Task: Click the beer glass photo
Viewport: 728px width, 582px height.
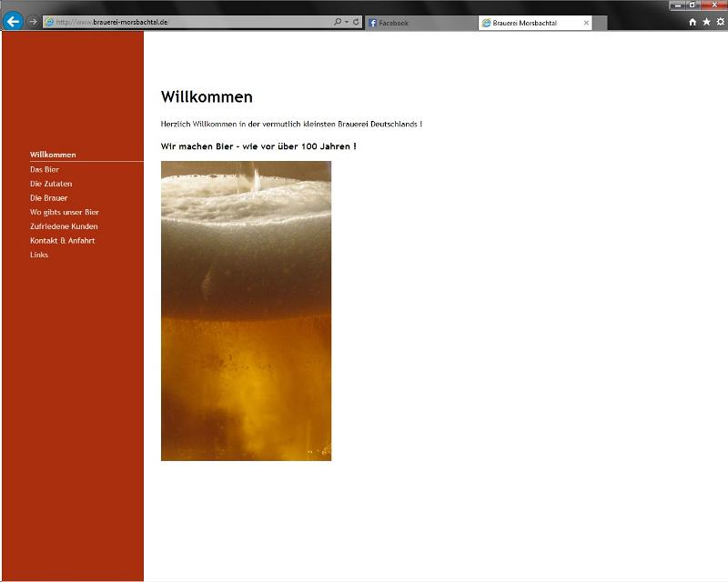Action: (x=246, y=311)
